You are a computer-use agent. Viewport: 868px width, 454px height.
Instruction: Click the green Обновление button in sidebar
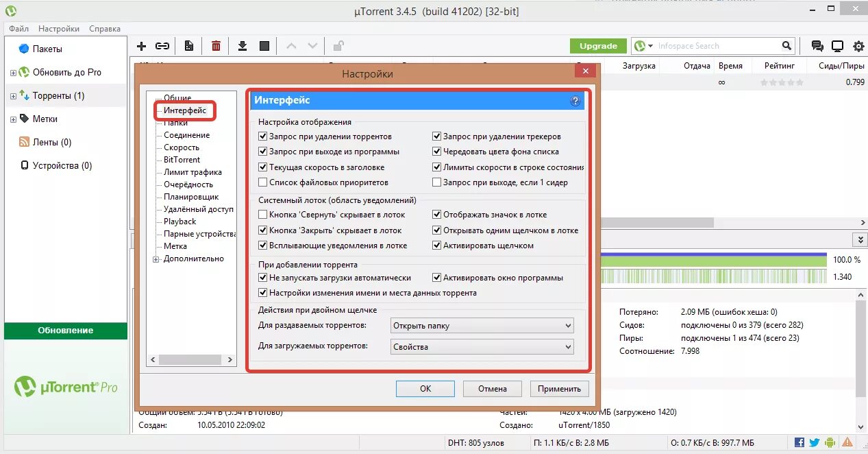coord(66,331)
